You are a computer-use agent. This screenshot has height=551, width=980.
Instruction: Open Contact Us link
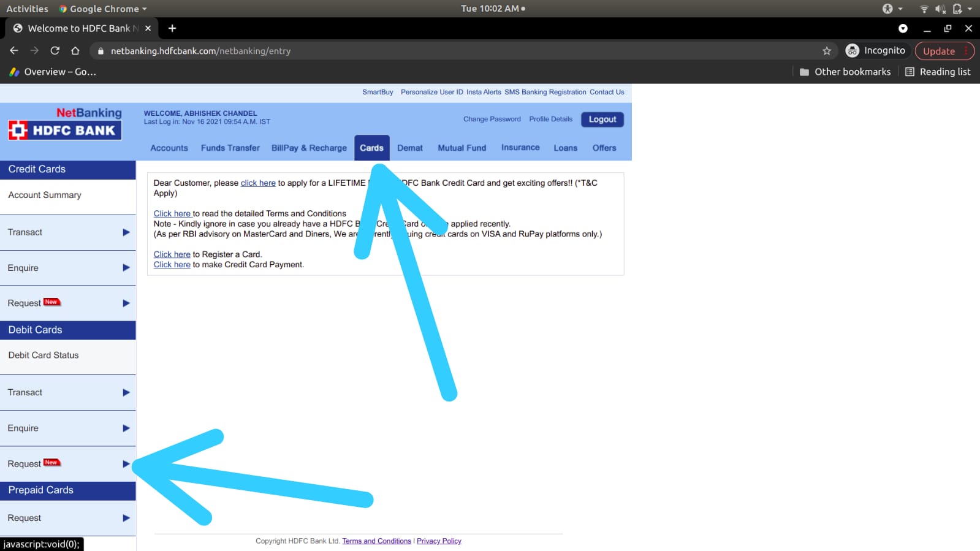click(x=607, y=92)
